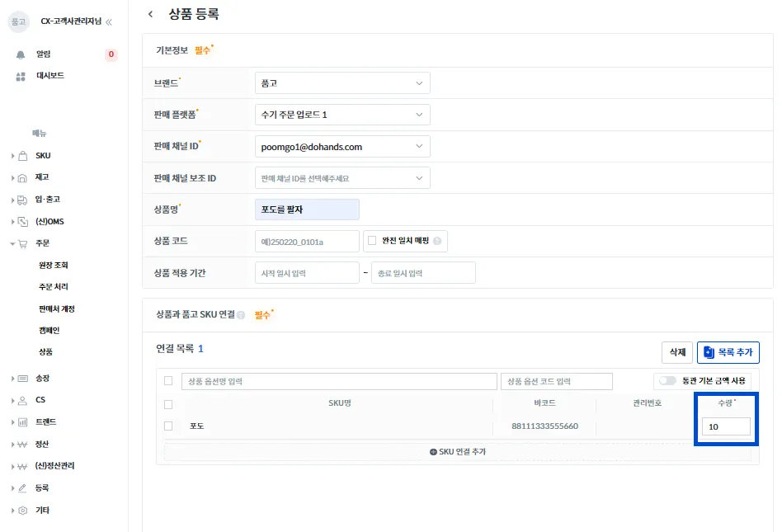Collapse the sidebar with double chevron icon
The height and width of the screenshot is (532, 782).
pos(109,22)
